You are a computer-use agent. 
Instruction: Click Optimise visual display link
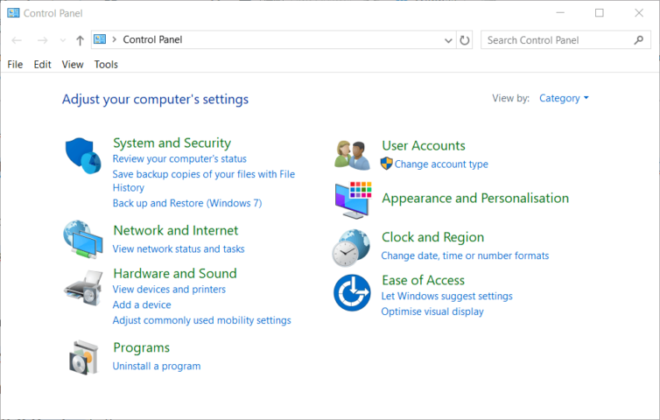point(432,312)
